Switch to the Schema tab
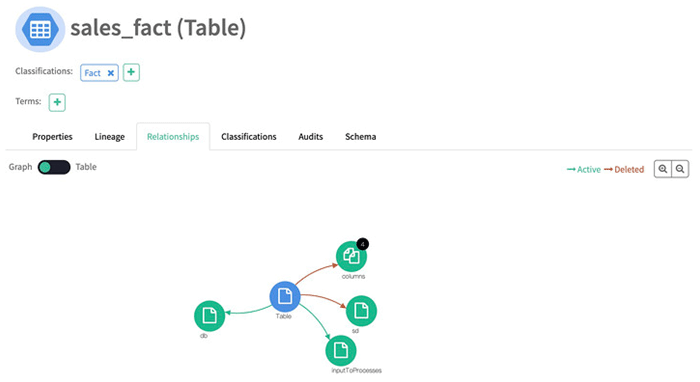Image resolution: width=700 pixels, height=382 pixels. click(360, 137)
